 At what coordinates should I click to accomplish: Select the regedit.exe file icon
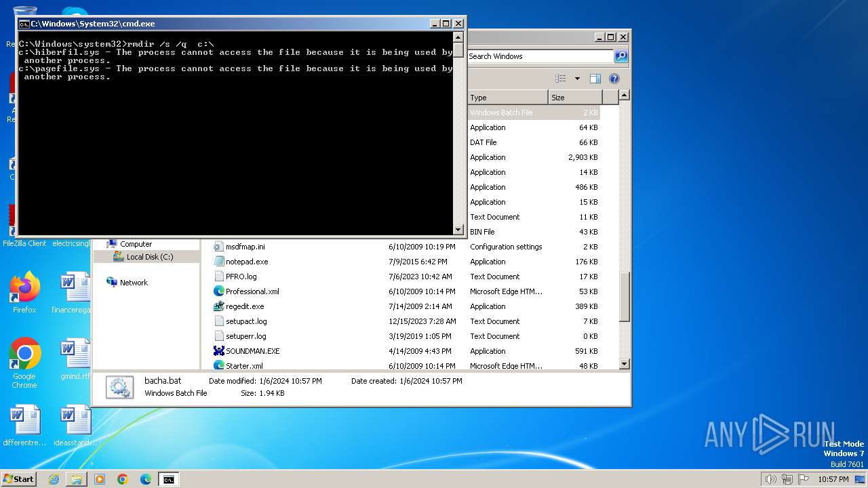pos(218,306)
